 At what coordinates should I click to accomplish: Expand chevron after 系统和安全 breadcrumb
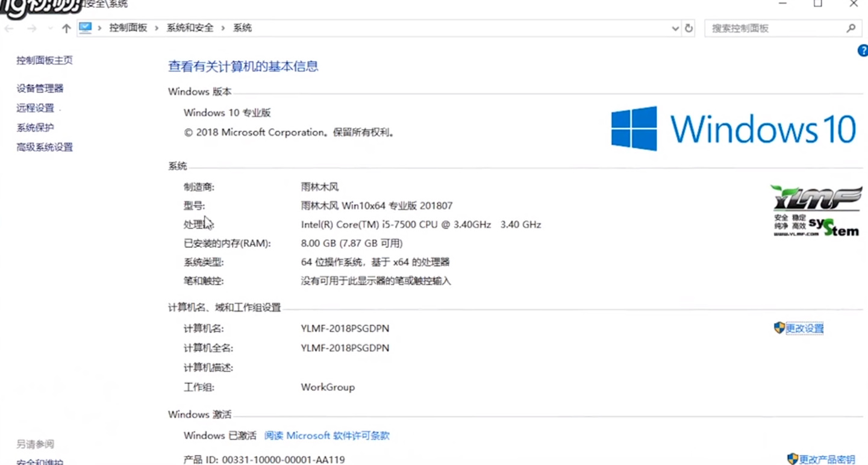(223, 28)
